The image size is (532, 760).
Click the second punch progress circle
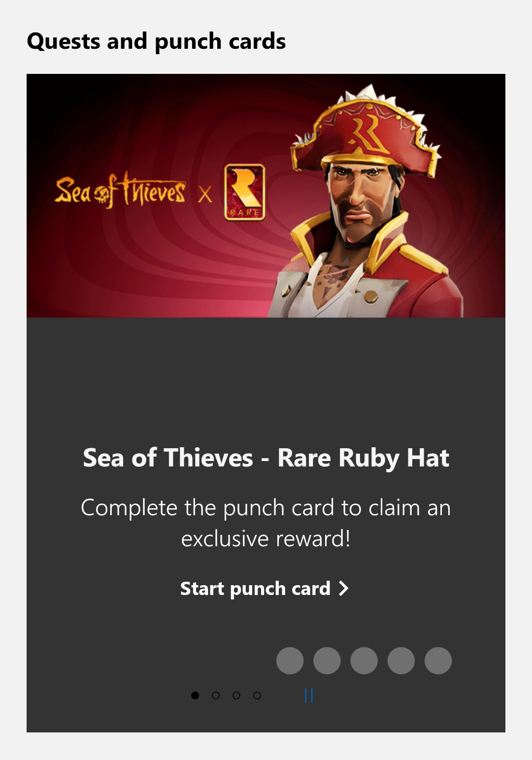327,661
